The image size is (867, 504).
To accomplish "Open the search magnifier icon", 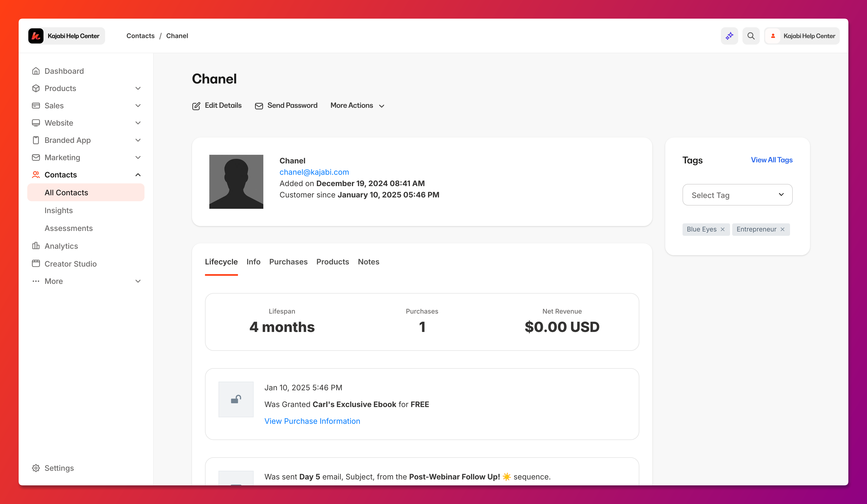I will tap(751, 36).
